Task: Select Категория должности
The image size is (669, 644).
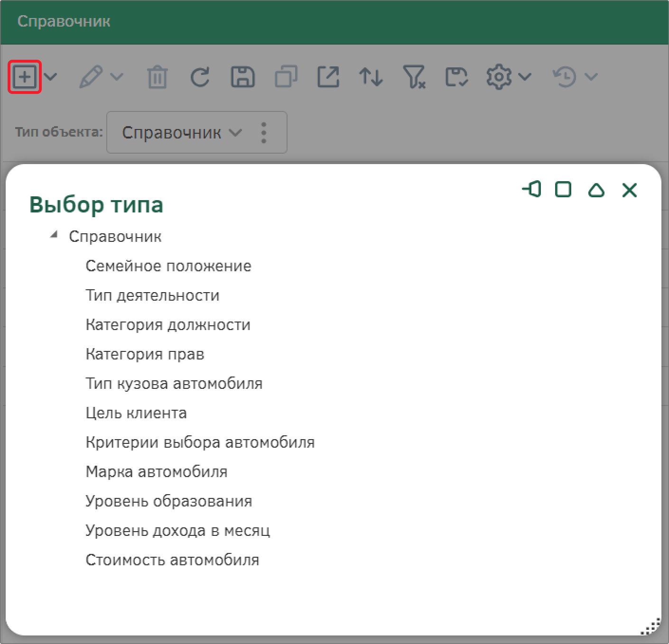Action: pos(168,324)
